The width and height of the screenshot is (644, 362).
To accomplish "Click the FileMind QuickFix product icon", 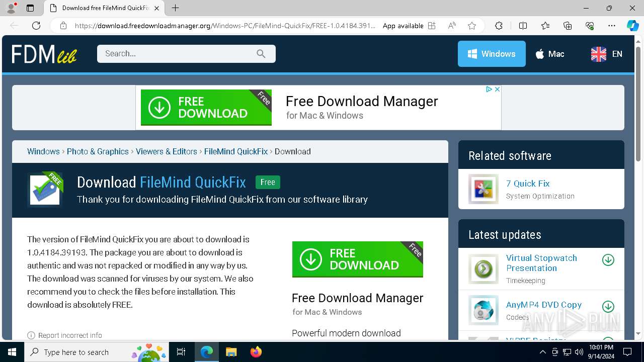I will 45,190.
